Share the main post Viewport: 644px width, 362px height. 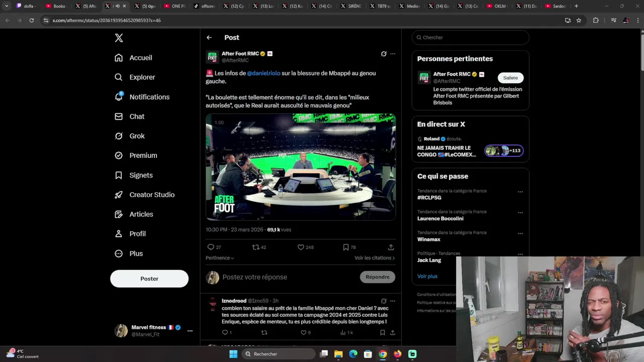point(391,247)
